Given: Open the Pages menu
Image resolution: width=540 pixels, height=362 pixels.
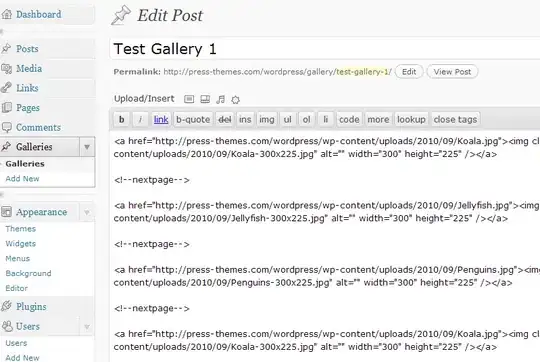Looking at the screenshot, I should click(x=28, y=107).
